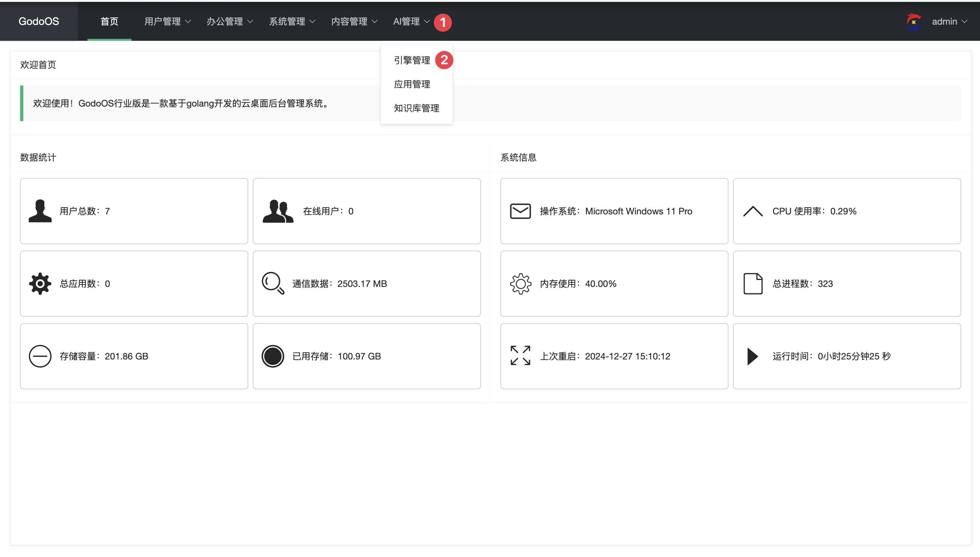Click the 欢迎首页 panel heading
980x557 pixels.
38,65
